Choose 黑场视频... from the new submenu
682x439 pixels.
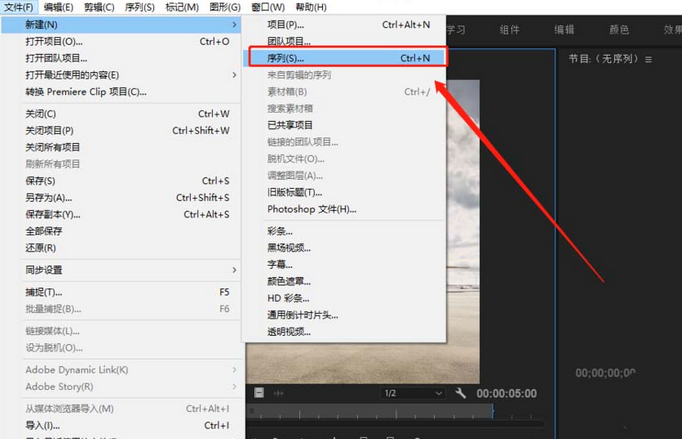tap(289, 248)
